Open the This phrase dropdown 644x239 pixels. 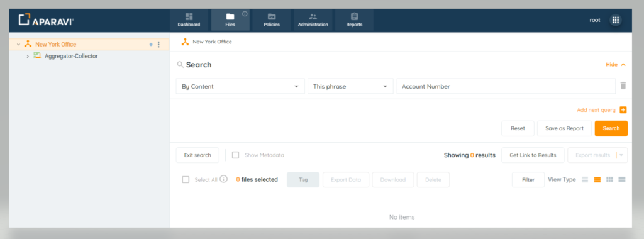(x=350, y=86)
